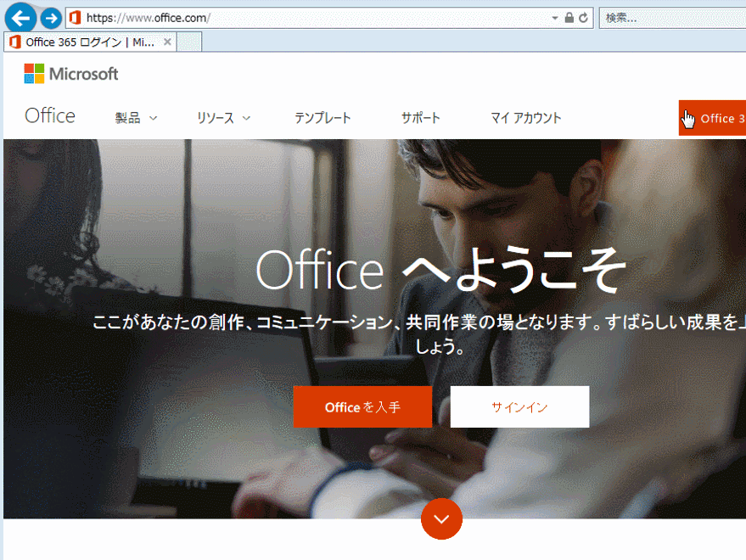Open the address bar history dropdown arrow
This screenshot has width=746, height=560.
pos(555,18)
